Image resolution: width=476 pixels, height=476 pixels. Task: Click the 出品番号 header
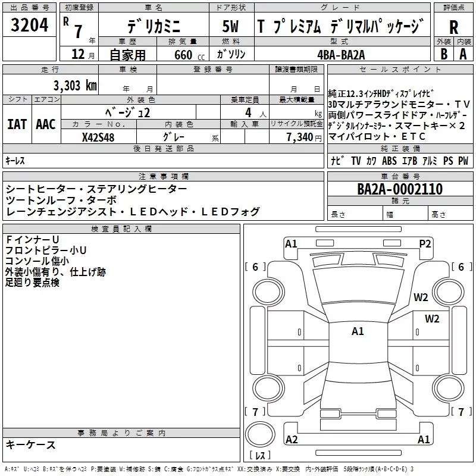[x=29, y=8]
